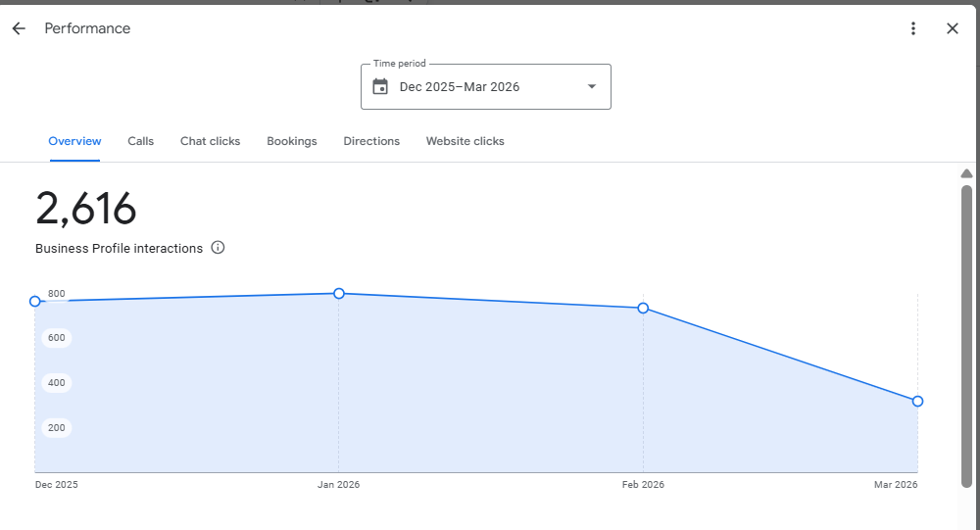Click the scrollbar up arrow
Screen dimensions: 980x530
pyautogui.click(x=966, y=173)
